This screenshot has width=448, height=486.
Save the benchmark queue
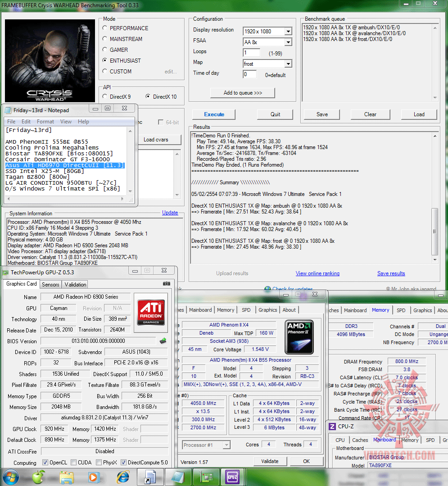point(322,114)
